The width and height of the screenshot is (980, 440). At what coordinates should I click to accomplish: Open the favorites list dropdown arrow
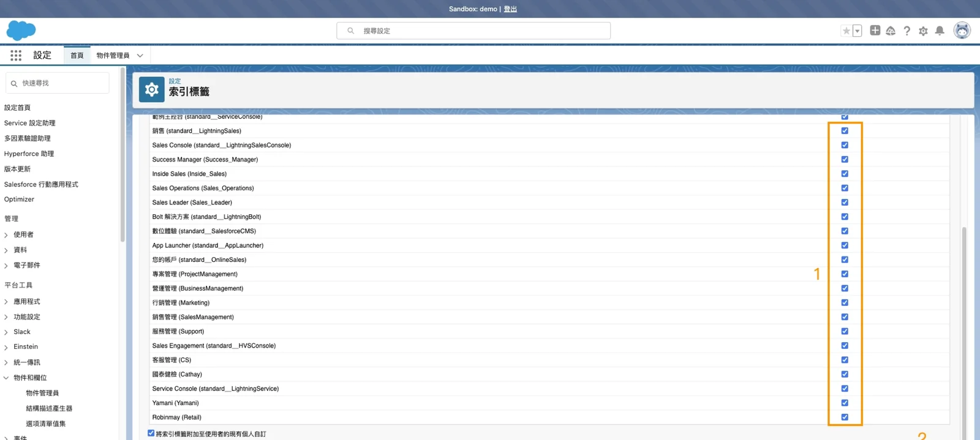pos(857,31)
